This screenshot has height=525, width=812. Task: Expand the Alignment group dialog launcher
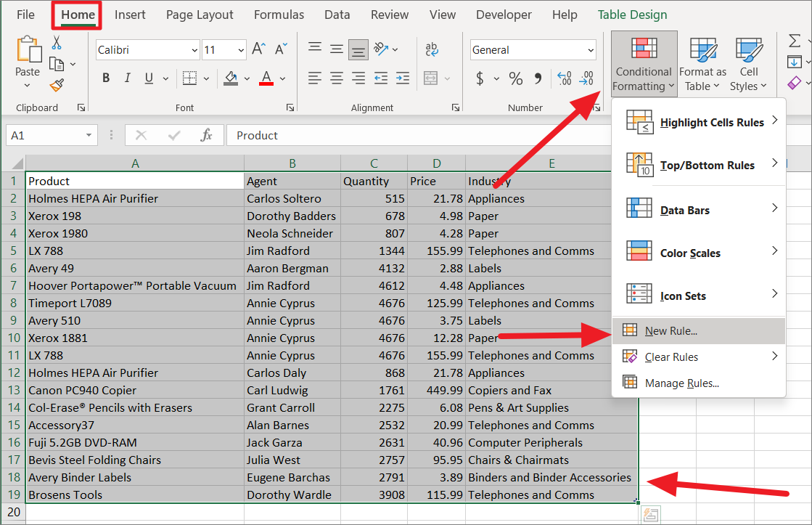(455, 107)
